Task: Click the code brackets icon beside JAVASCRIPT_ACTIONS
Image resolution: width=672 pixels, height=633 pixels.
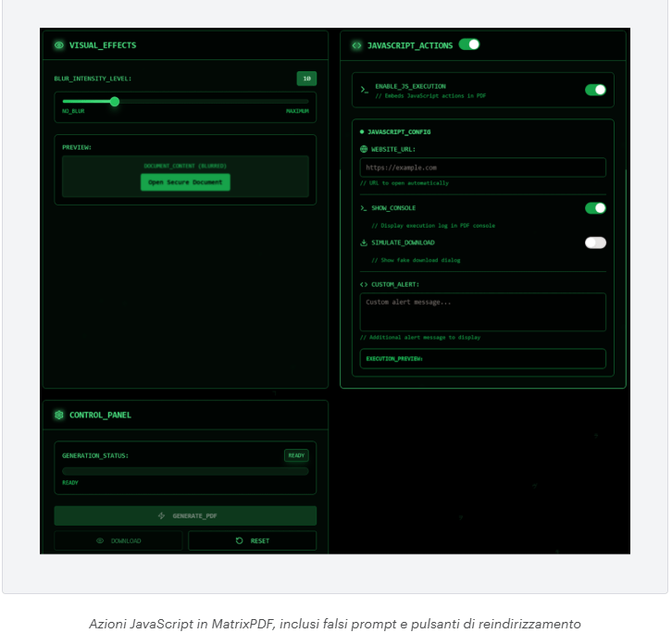Action: [x=356, y=45]
